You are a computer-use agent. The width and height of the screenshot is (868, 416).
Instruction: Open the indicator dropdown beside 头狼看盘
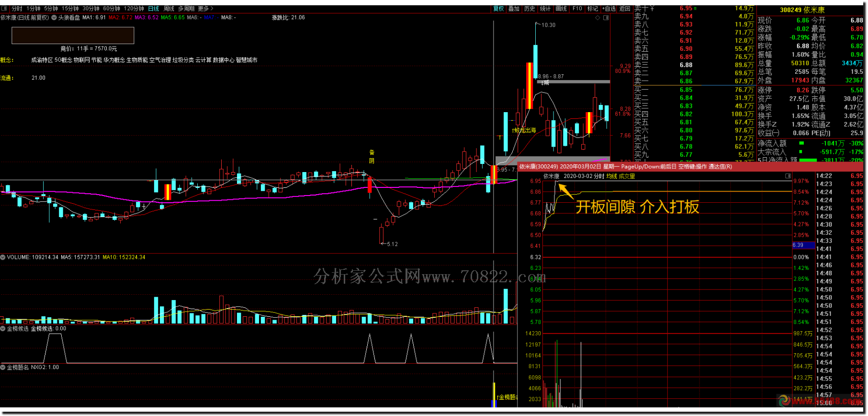[x=54, y=17]
